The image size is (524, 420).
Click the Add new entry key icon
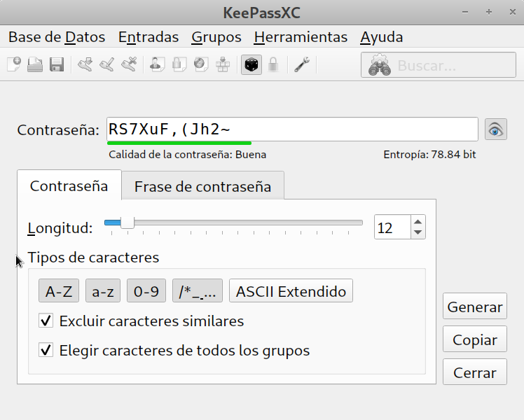85,64
